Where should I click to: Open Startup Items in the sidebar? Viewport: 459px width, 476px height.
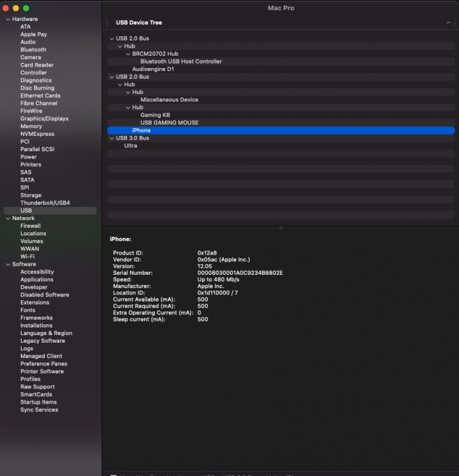39,402
